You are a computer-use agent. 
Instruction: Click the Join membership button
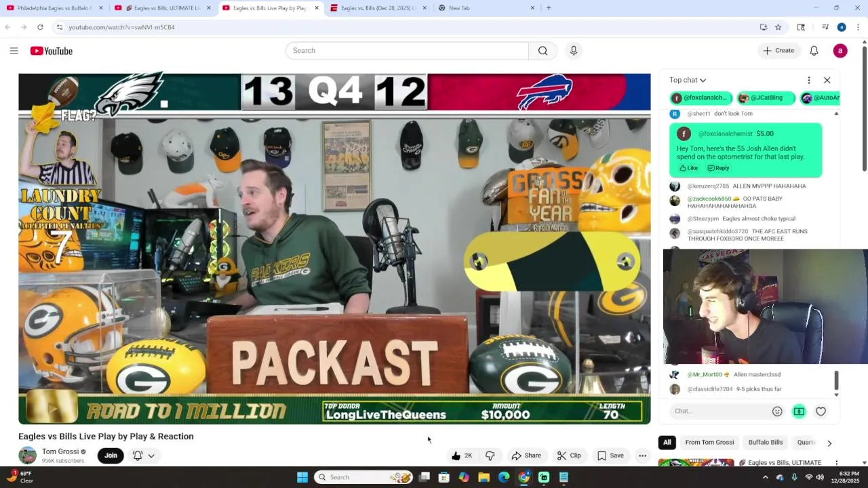coord(111,455)
